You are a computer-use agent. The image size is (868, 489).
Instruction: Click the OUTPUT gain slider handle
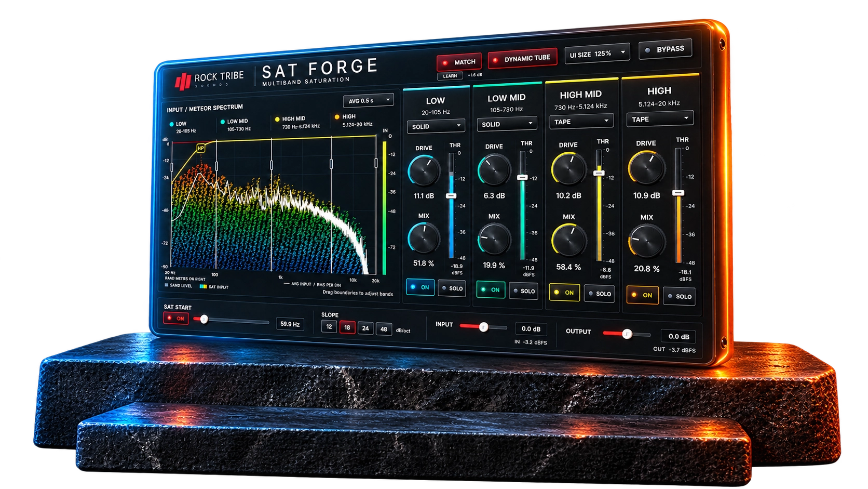point(627,334)
